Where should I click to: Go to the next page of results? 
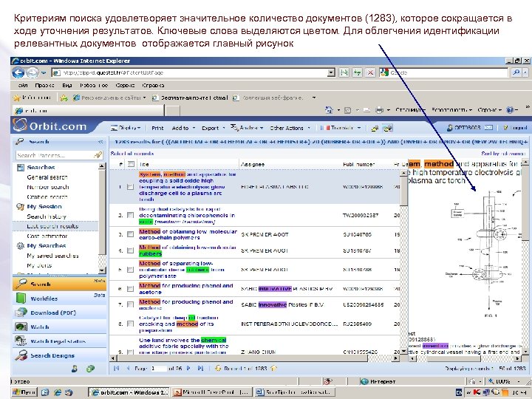pyautogui.click(x=188, y=368)
